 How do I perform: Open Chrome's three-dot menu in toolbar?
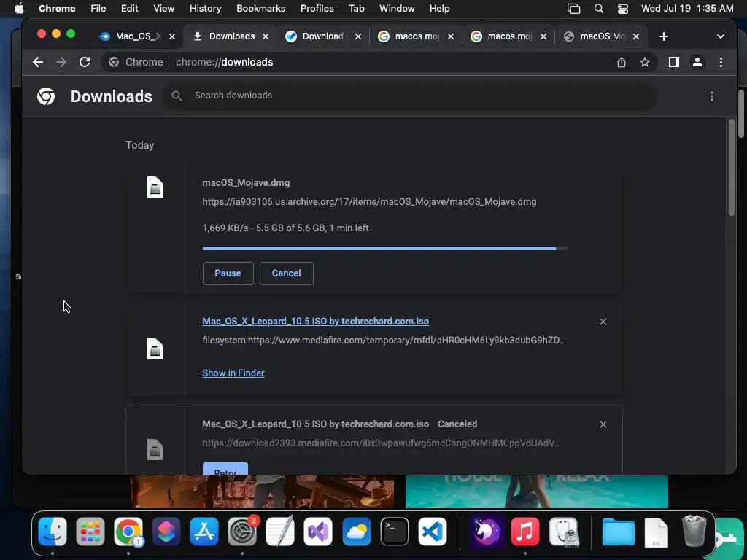[x=721, y=62]
